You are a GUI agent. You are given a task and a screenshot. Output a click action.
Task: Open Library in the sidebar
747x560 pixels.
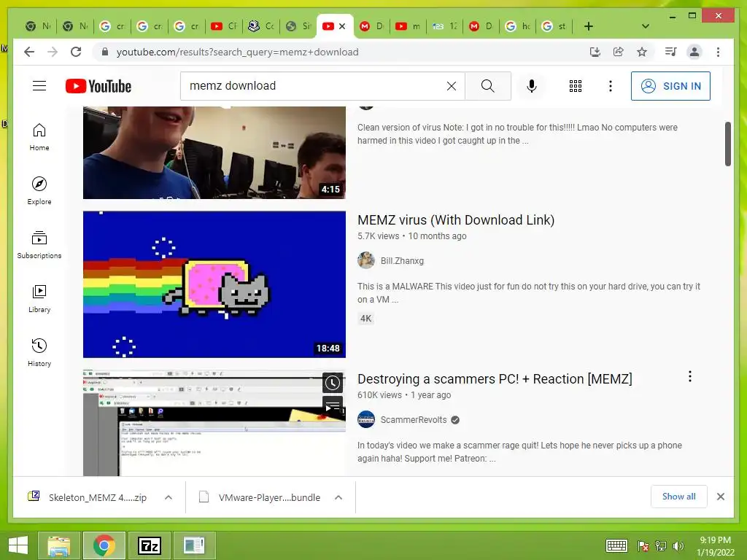pyautogui.click(x=39, y=298)
